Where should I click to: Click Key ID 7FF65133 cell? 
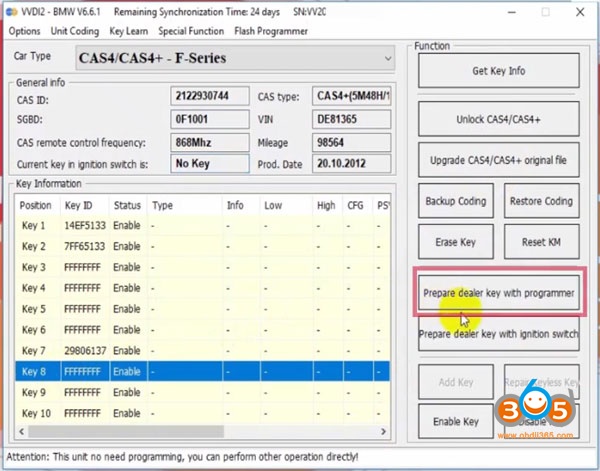(85, 246)
